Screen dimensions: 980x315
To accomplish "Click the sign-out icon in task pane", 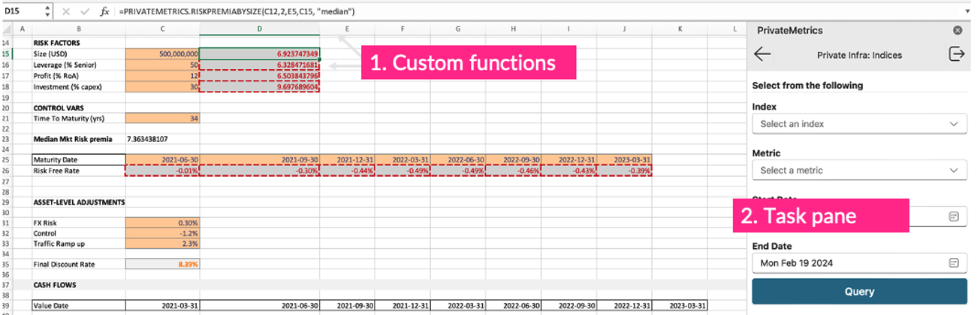I will [956, 55].
